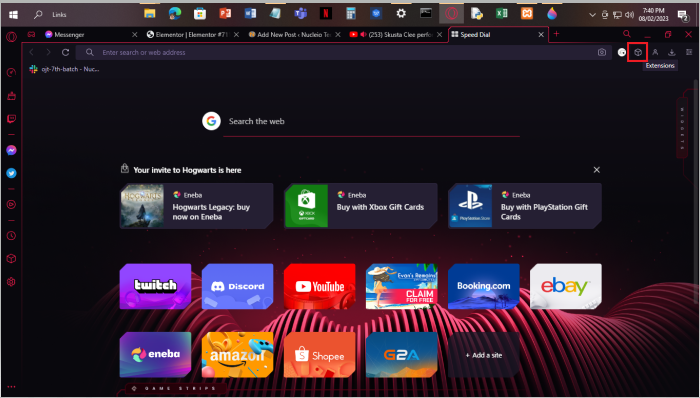
Task: Open the Player icon in the sidebar
Action: click(12, 204)
